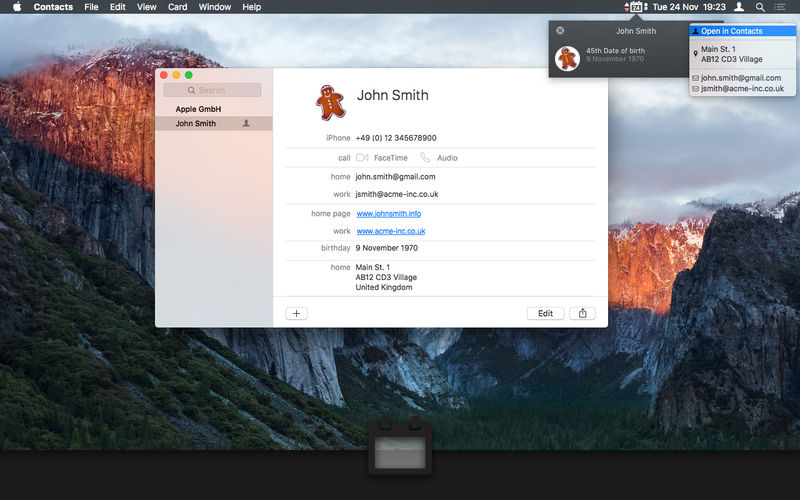
Task: Click the user account icon in menu bar
Action: (738, 7)
